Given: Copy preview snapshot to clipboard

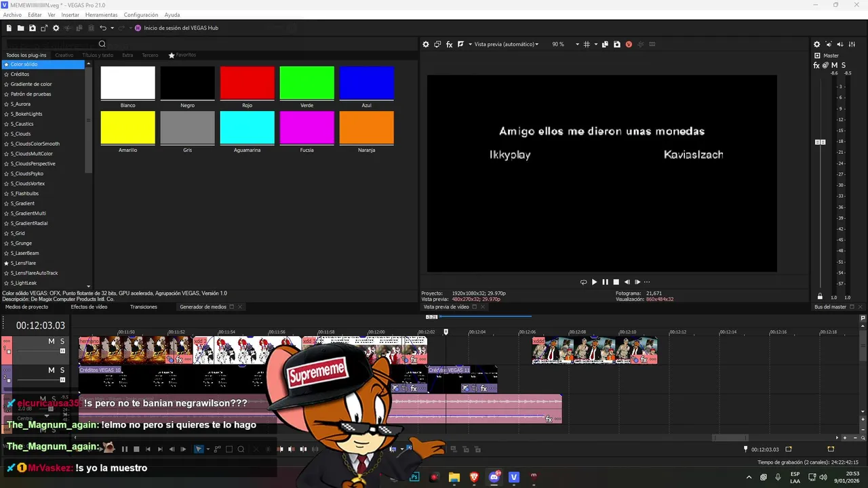Looking at the screenshot, I should pyautogui.click(x=605, y=44).
